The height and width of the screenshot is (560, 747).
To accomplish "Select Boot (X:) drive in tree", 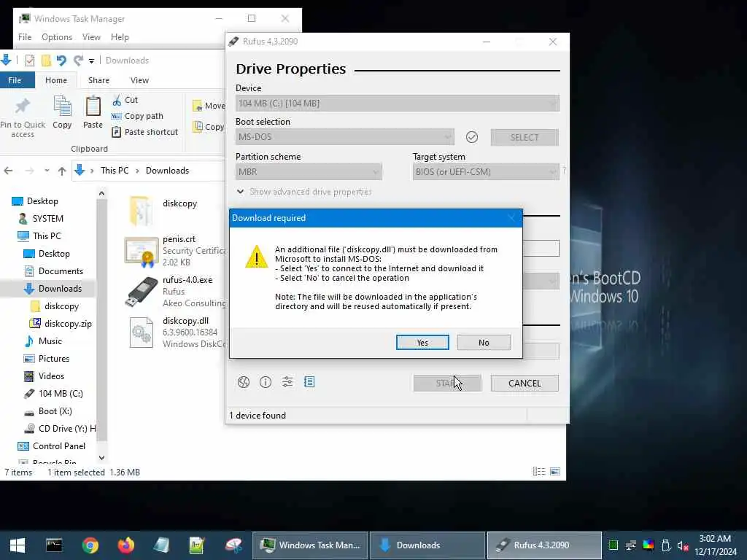I will 55,411.
